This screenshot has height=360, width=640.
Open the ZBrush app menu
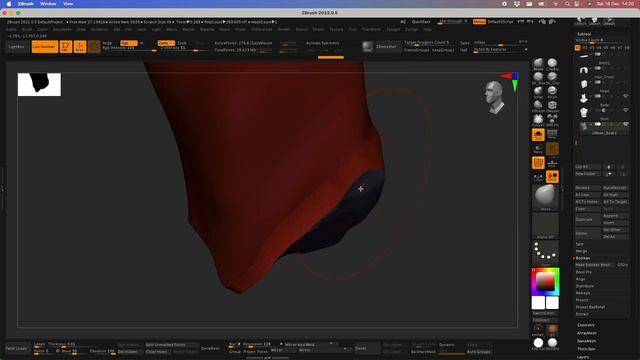tap(25, 4)
